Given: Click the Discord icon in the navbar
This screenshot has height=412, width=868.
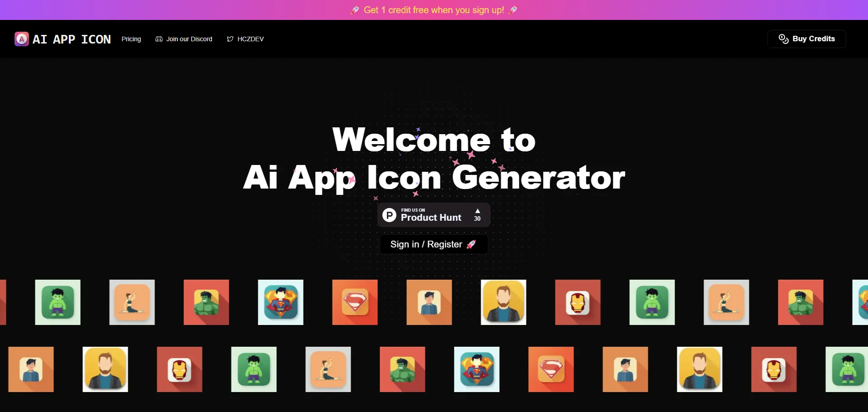Looking at the screenshot, I should click(159, 39).
